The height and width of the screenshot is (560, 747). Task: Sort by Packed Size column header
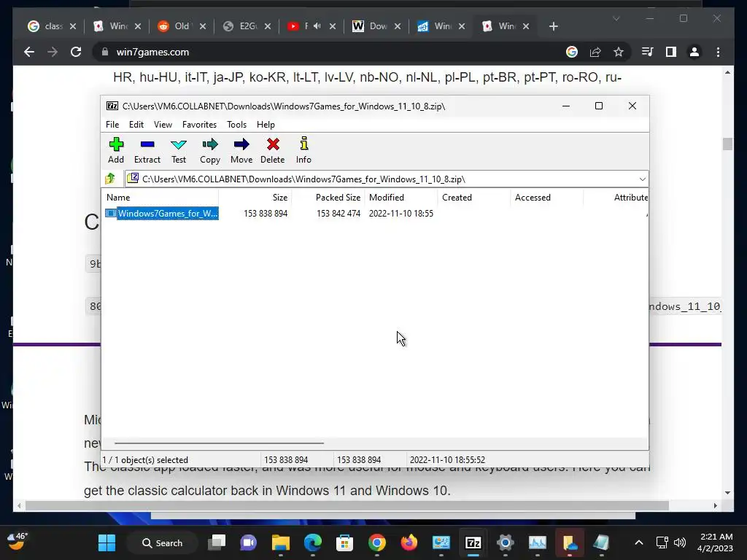[x=328, y=197]
